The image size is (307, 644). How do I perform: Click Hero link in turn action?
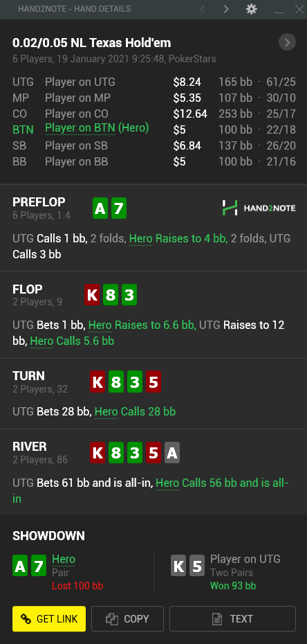106,411
